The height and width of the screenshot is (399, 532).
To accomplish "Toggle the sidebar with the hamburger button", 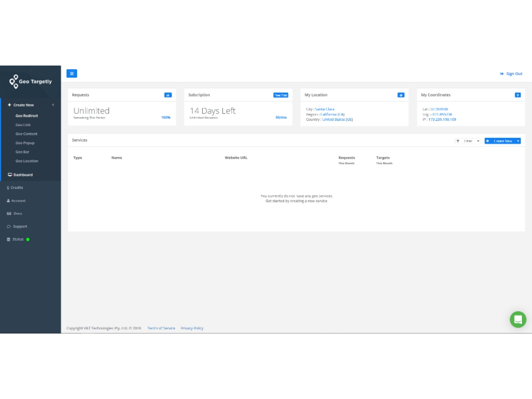I will tap(72, 74).
